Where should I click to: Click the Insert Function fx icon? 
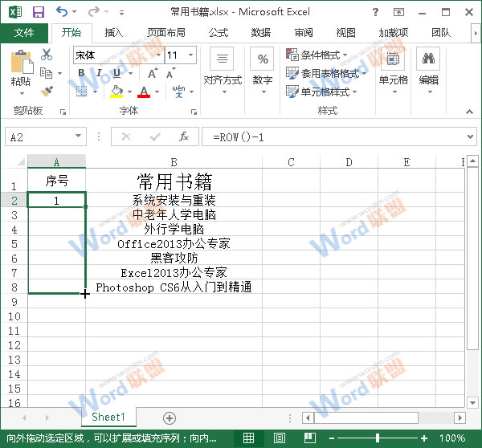[x=184, y=137]
